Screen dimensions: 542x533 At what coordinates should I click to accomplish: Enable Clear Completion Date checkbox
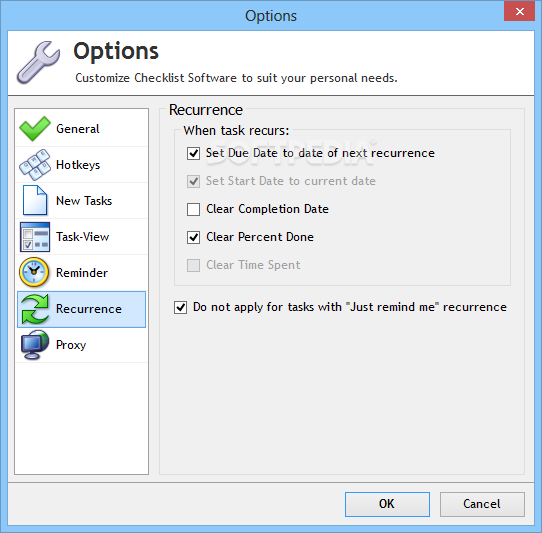[x=193, y=209]
